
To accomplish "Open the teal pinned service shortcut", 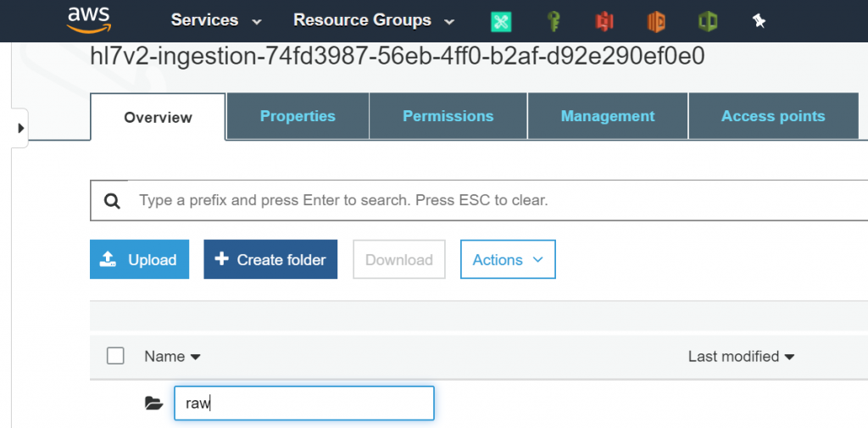I will [501, 21].
